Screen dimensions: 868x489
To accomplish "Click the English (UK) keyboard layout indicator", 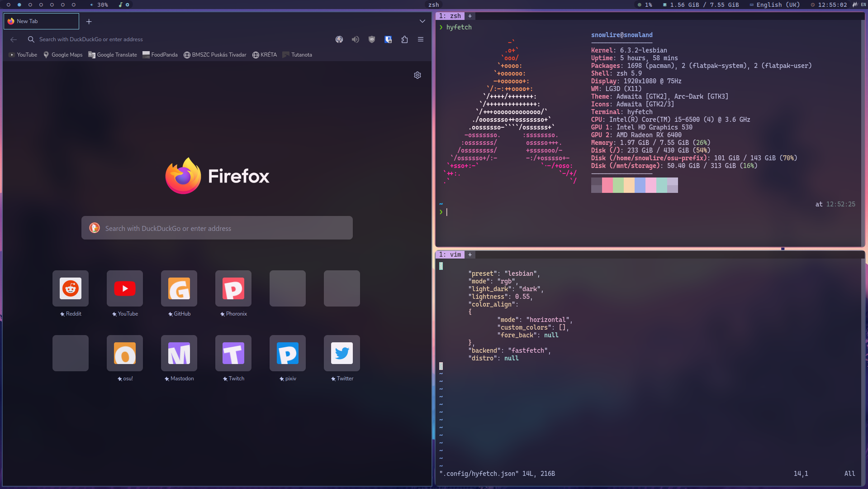I will click(775, 5).
